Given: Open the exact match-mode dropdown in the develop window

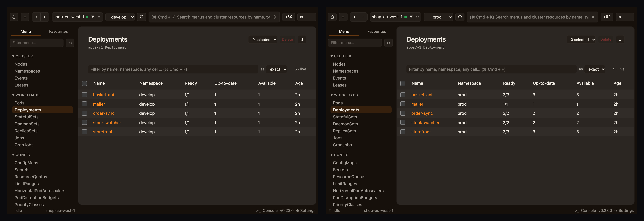Looking at the screenshot, I should (x=276, y=69).
